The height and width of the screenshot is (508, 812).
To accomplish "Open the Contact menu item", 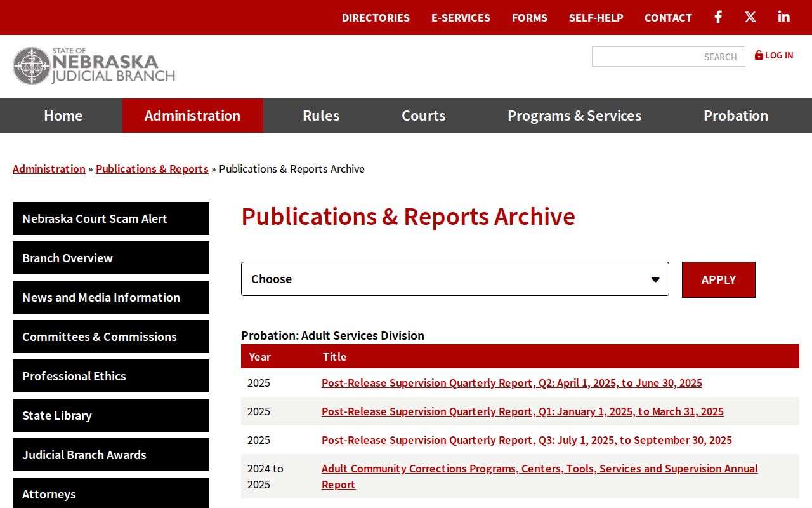I will 668,18.
